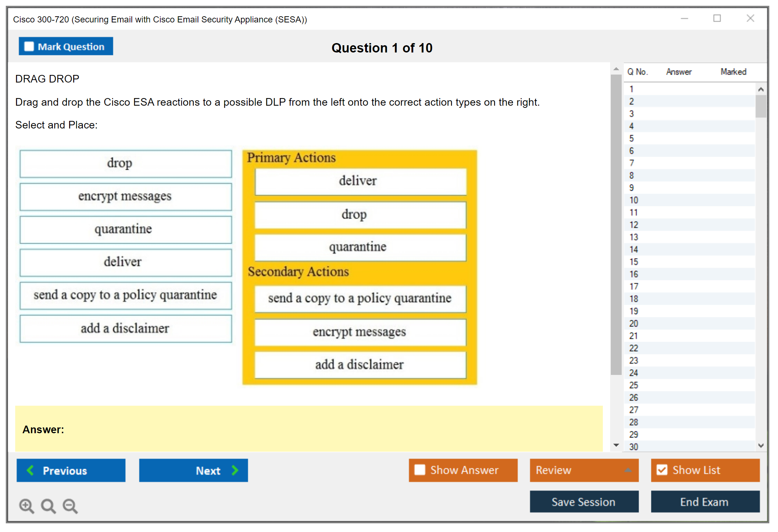Expand the Review dropdown menu
The width and height of the screenshot is (778, 532).
628,470
